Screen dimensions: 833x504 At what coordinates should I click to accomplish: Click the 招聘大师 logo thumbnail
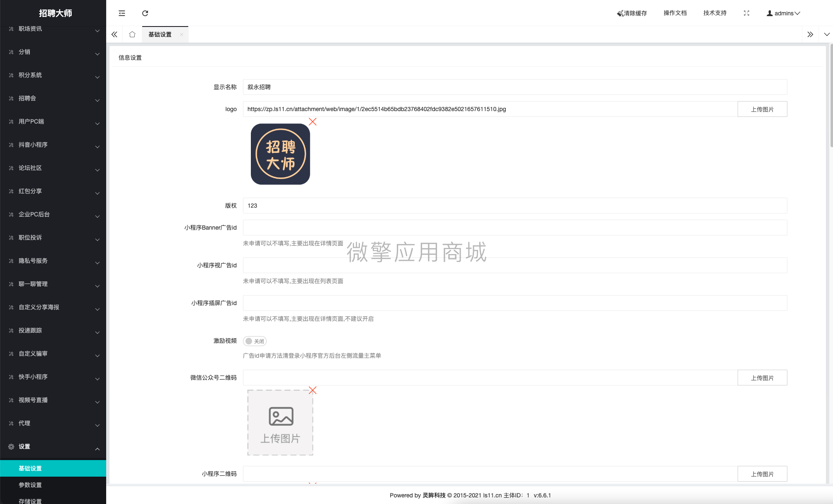point(280,154)
